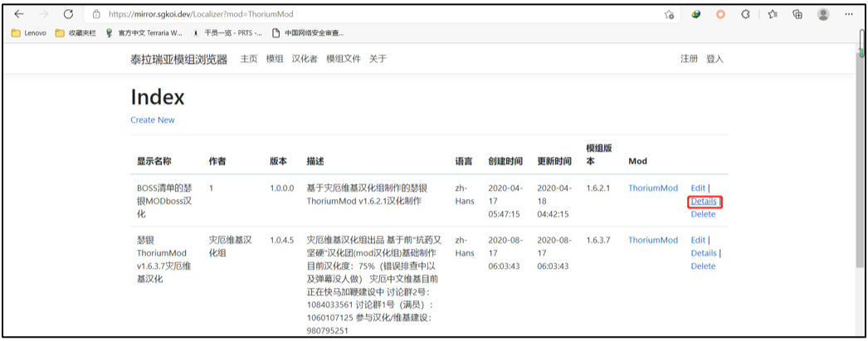Click the Index page heading
Screen dimensions: 868x341
pyautogui.click(x=158, y=97)
